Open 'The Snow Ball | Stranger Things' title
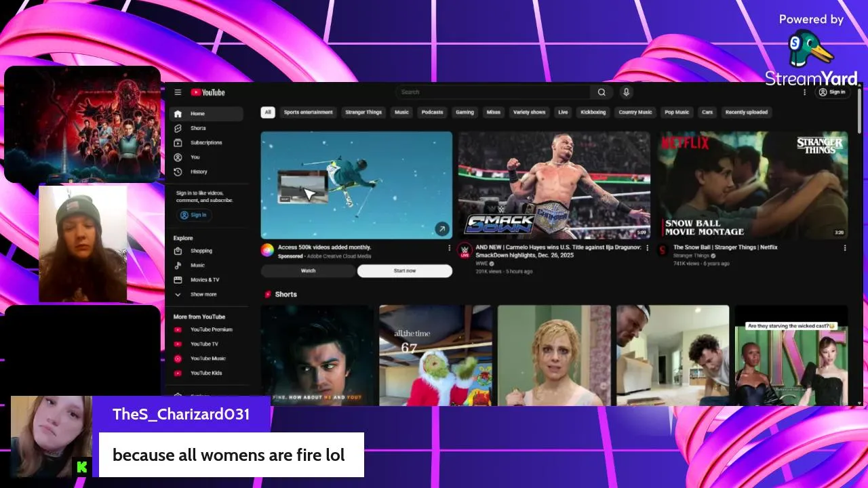Viewport: 868px width, 488px height. (726, 247)
